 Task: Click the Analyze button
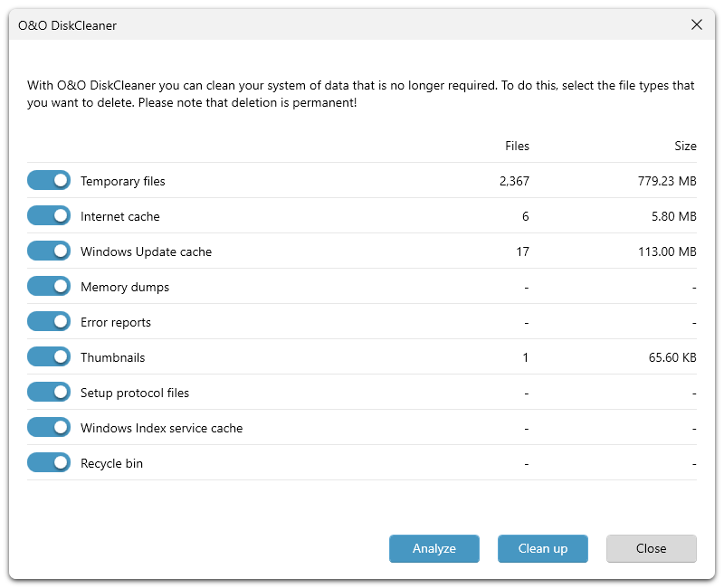pyautogui.click(x=434, y=548)
